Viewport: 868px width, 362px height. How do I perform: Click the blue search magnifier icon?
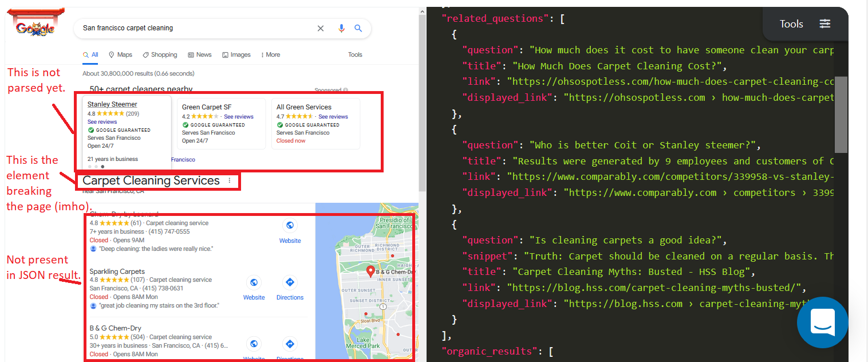pyautogui.click(x=358, y=28)
